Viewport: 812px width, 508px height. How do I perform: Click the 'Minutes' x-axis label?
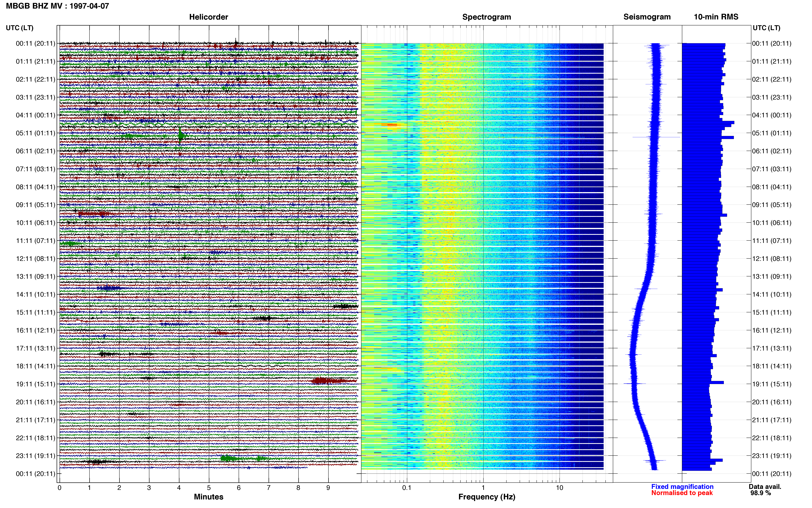(209, 497)
